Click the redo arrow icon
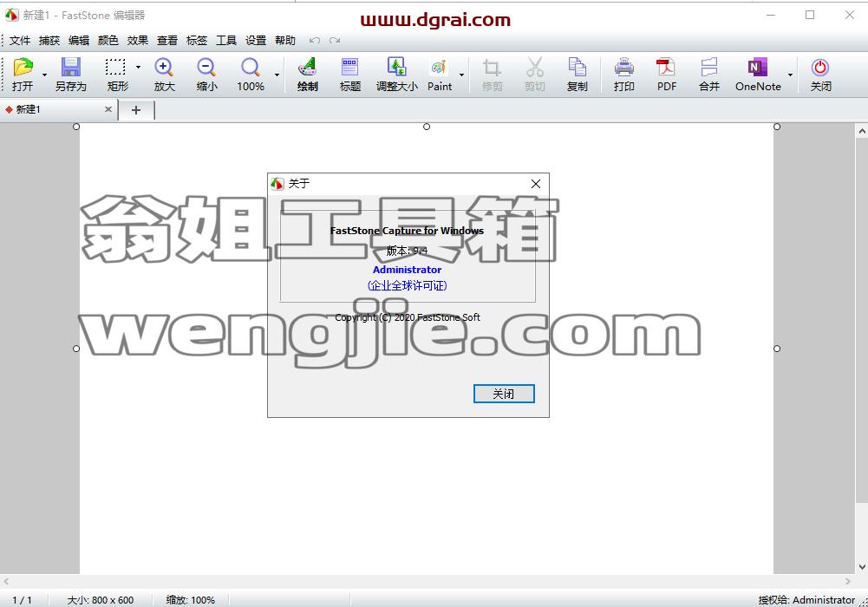Screen dimensions: 868x607 pyautogui.click(x=335, y=41)
